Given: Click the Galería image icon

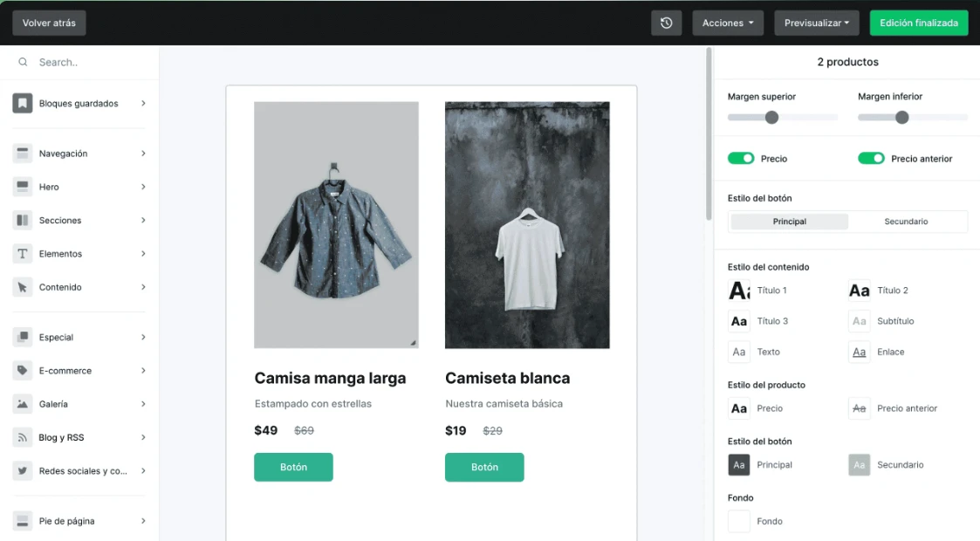Looking at the screenshot, I should 23,404.
